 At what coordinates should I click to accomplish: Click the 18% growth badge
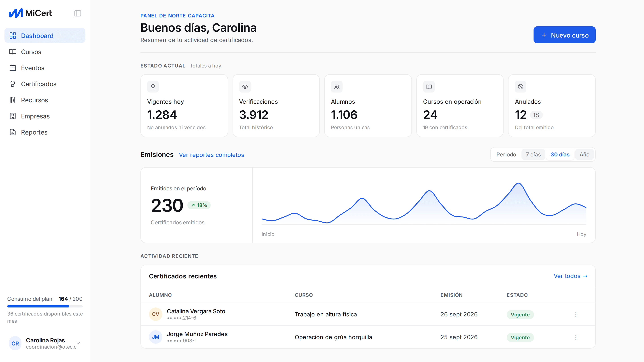click(199, 205)
